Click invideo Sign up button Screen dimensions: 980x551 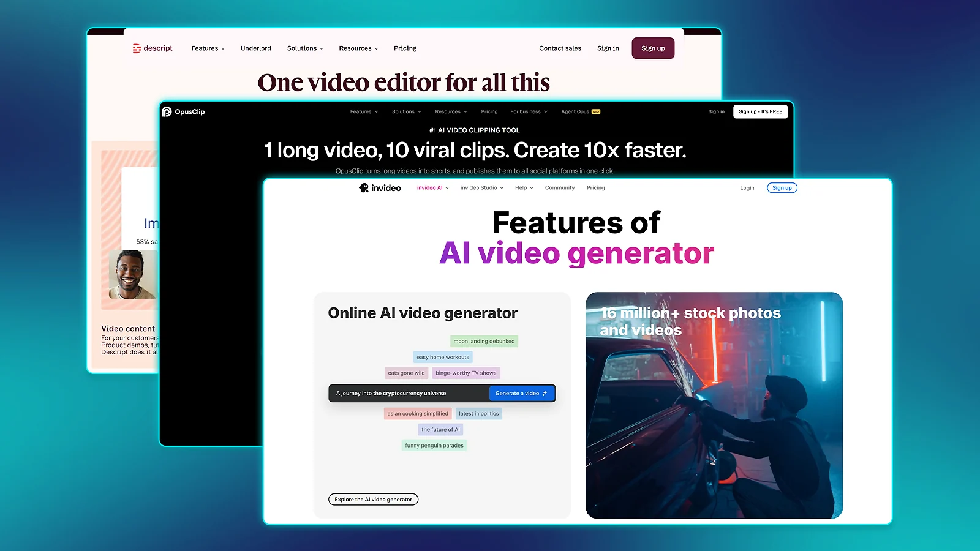782,188
